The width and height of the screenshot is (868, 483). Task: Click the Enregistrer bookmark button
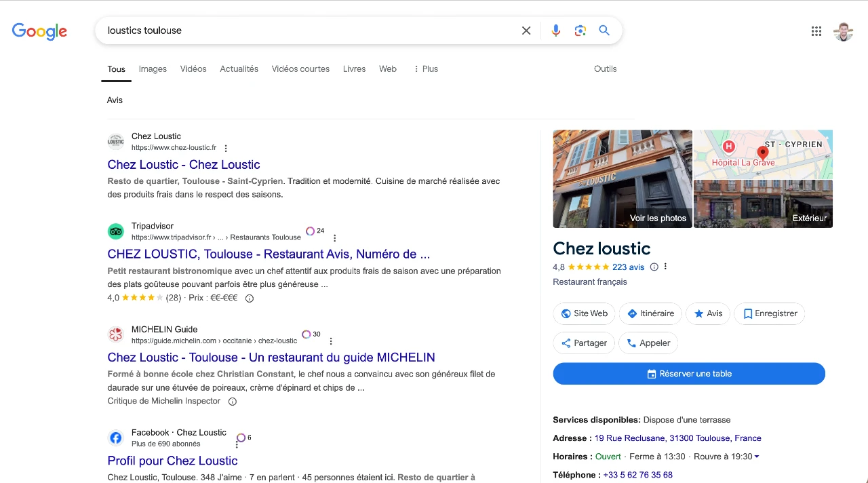click(770, 313)
